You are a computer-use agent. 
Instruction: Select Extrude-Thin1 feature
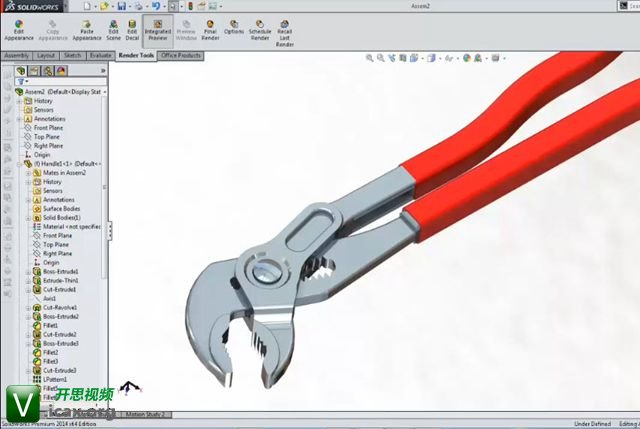pyautogui.click(x=56, y=280)
